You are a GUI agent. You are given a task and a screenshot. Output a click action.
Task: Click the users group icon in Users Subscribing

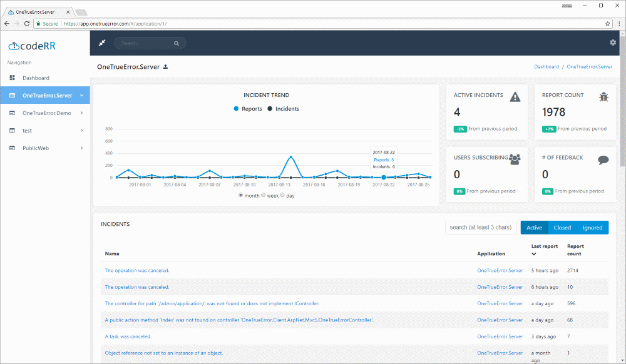pyautogui.click(x=515, y=159)
